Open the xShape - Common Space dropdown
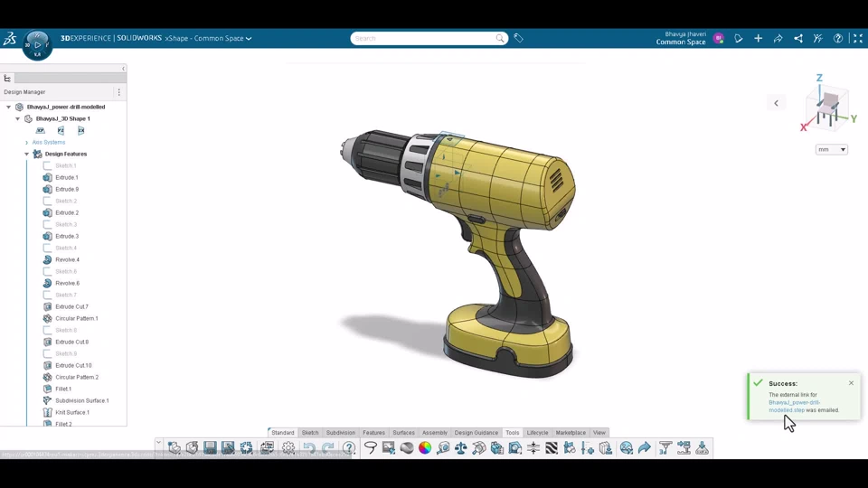The image size is (868, 488). 208,38
